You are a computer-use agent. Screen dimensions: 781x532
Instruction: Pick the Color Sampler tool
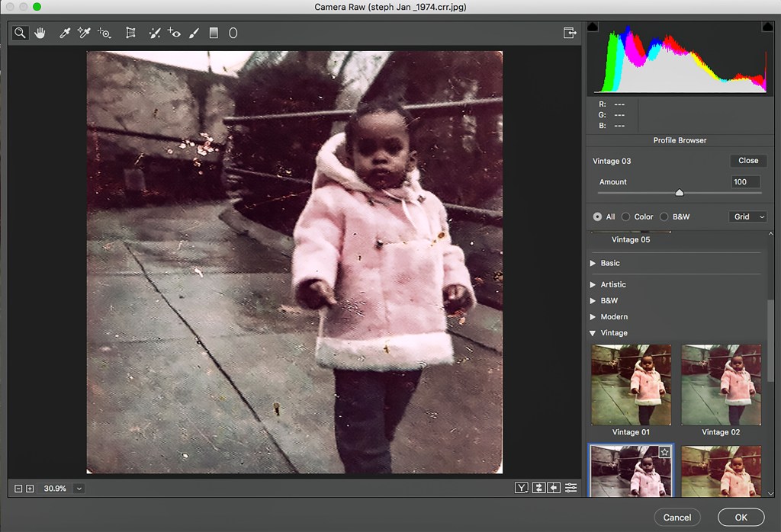[84, 33]
